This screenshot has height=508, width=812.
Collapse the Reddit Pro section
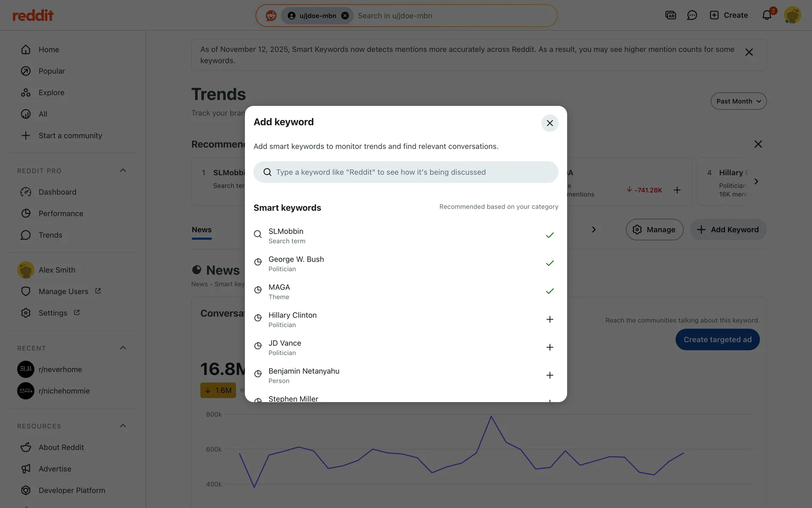123,171
